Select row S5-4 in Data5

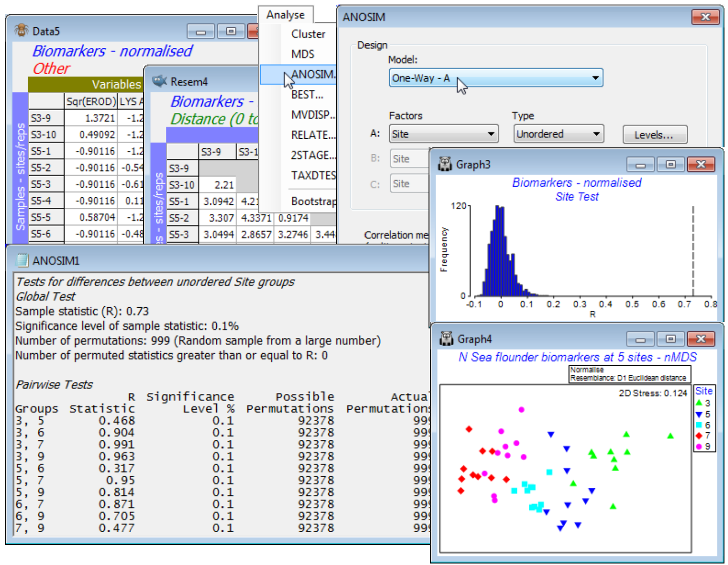[46, 201]
